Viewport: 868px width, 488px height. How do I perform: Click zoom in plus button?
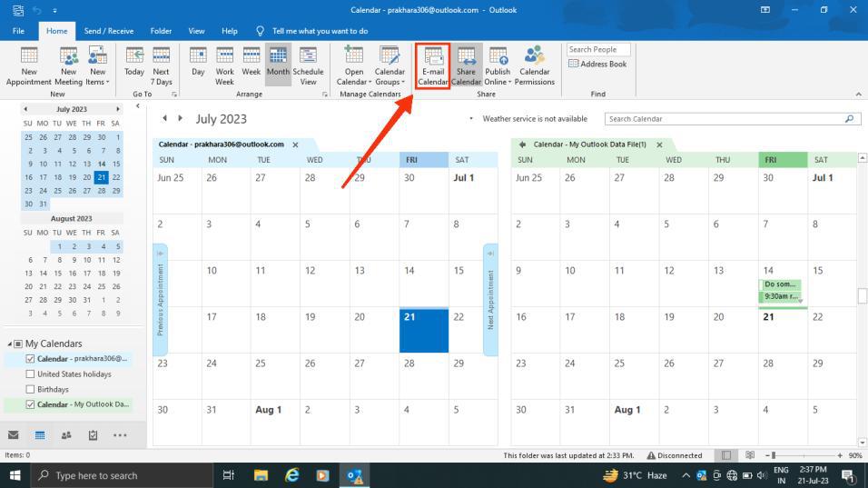[840, 455]
